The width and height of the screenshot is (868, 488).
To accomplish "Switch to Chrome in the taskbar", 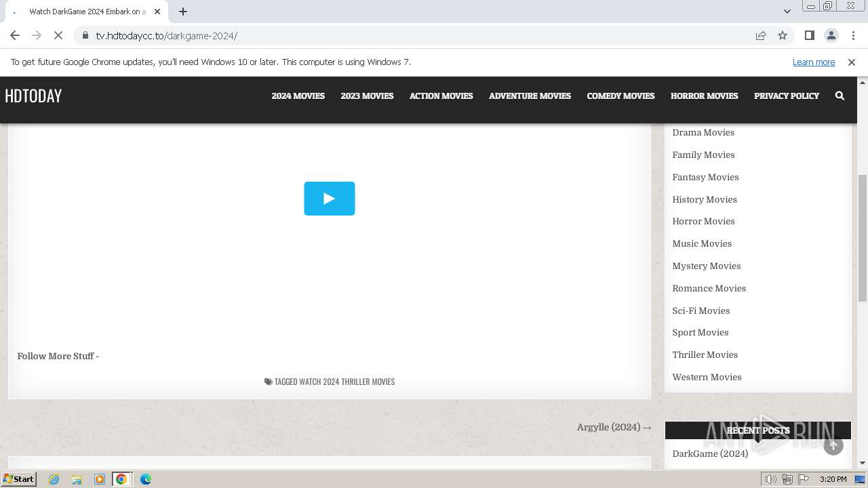I will coord(121,479).
